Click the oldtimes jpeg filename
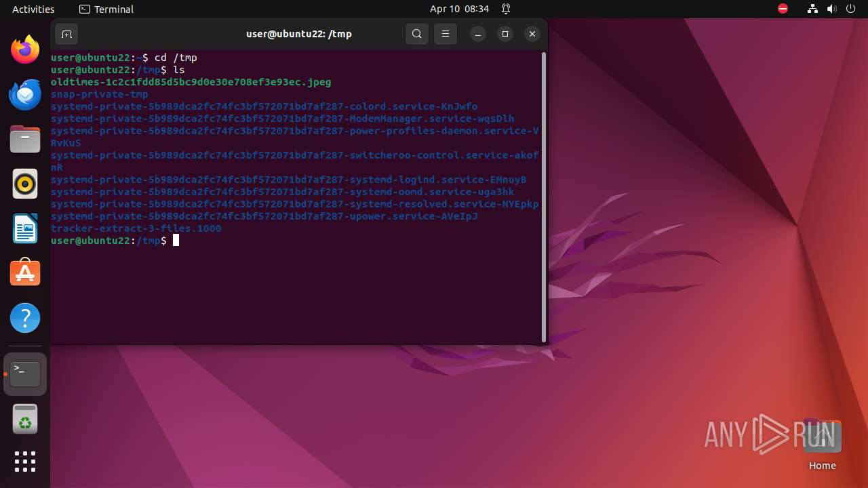 click(x=191, y=82)
